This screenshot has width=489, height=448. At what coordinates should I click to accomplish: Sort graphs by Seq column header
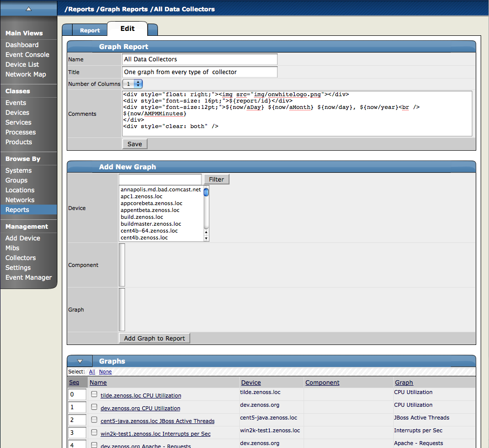pyautogui.click(x=74, y=383)
